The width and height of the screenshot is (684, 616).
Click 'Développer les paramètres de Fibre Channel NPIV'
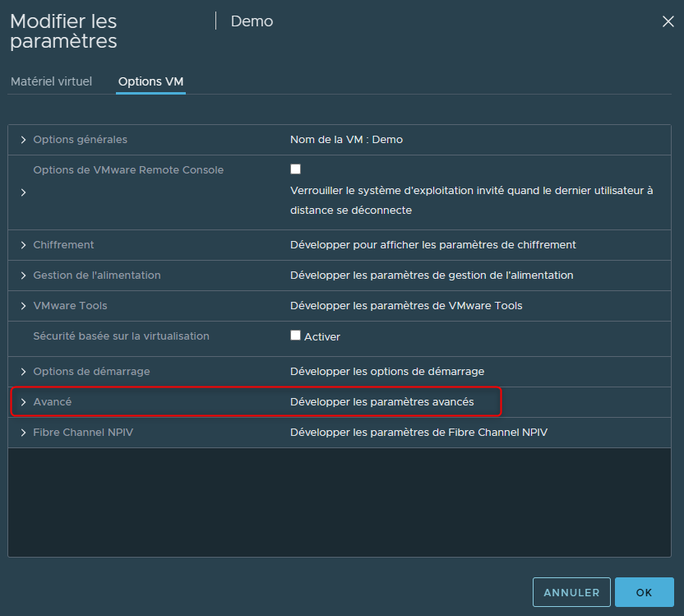pyautogui.click(x=418, y=433)
